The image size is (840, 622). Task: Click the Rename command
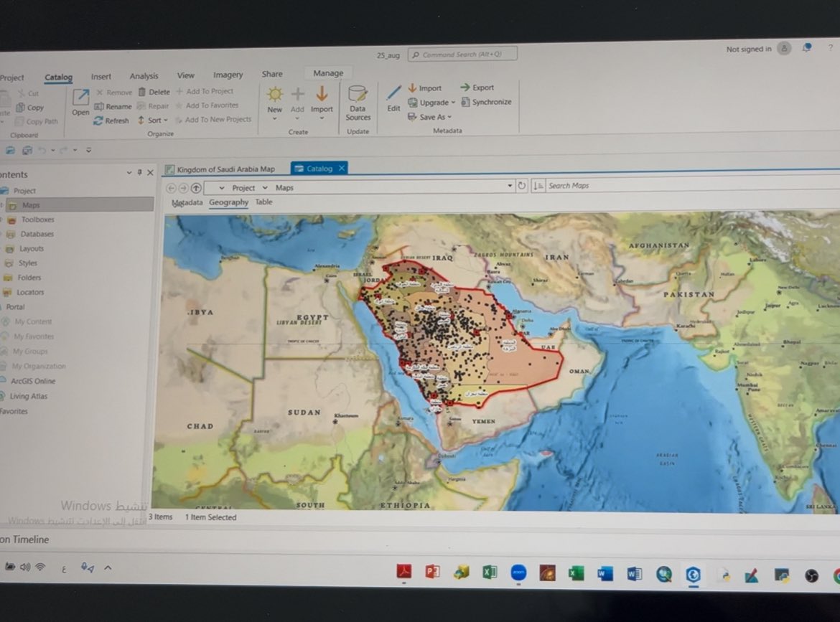[x=113, y=106]
